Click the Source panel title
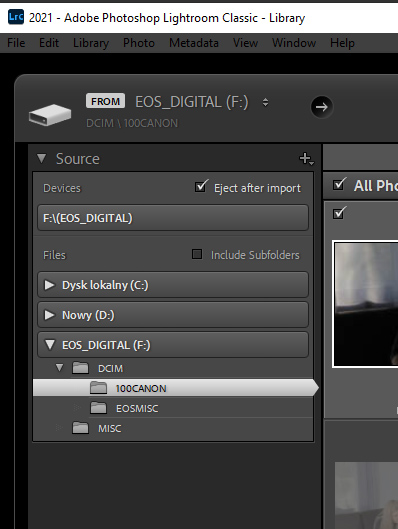Image resolution: width=398 pixels, height=529 pixels. (78, 159)
